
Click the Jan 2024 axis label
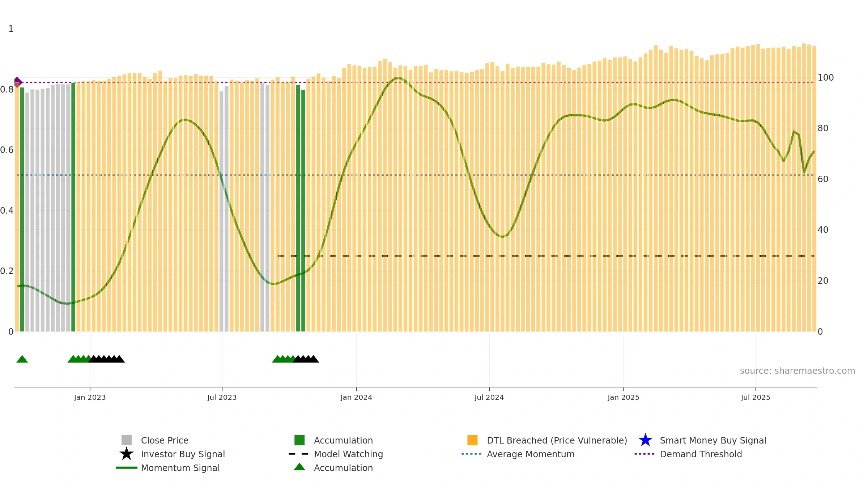(356, 398)
